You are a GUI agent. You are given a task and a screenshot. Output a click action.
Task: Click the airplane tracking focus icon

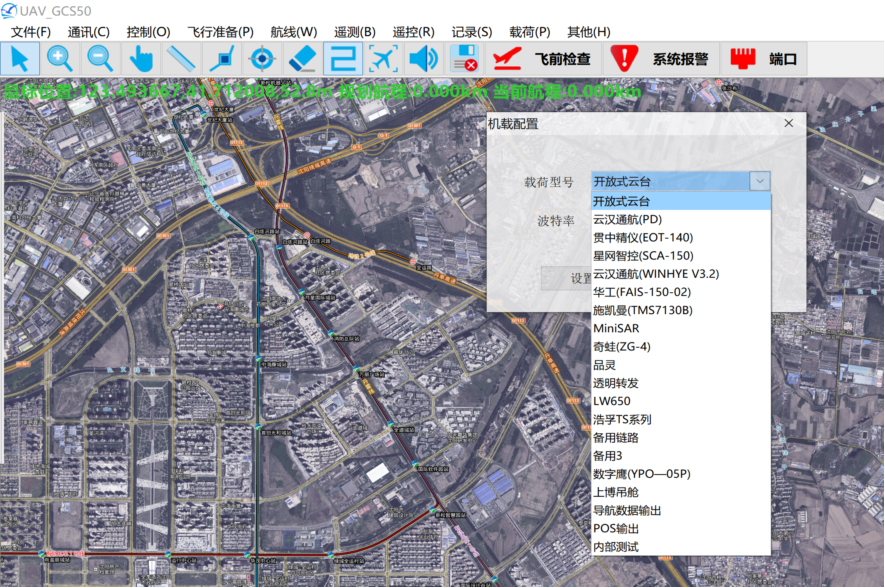382,59
